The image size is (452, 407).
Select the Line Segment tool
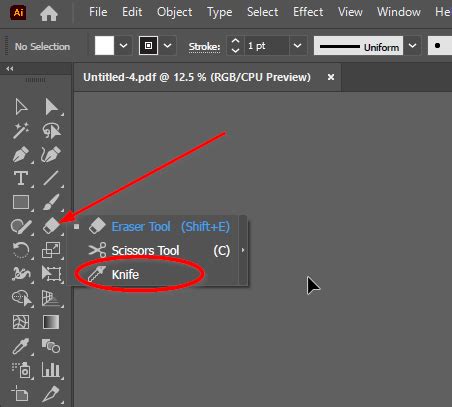[x=51, y=178]
